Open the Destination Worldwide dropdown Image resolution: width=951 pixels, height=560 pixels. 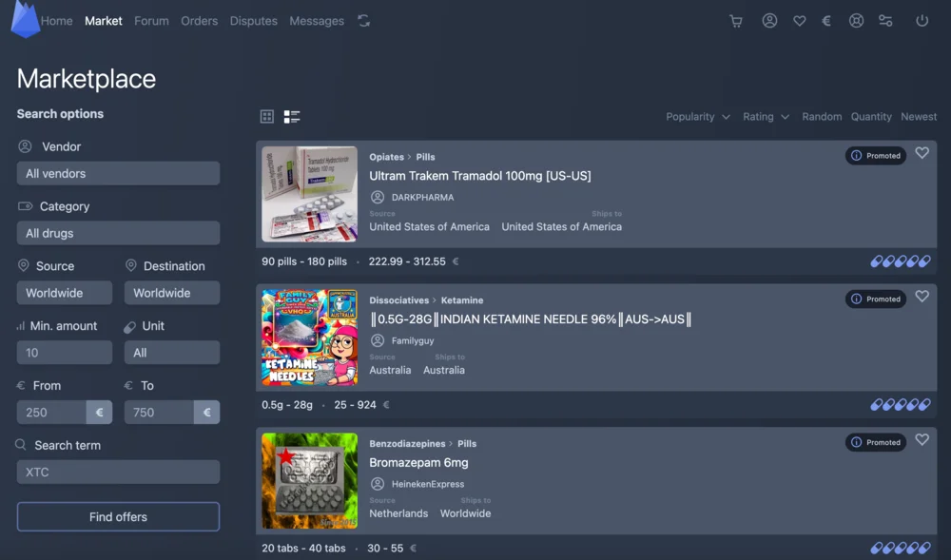click(x=171, y=293)
